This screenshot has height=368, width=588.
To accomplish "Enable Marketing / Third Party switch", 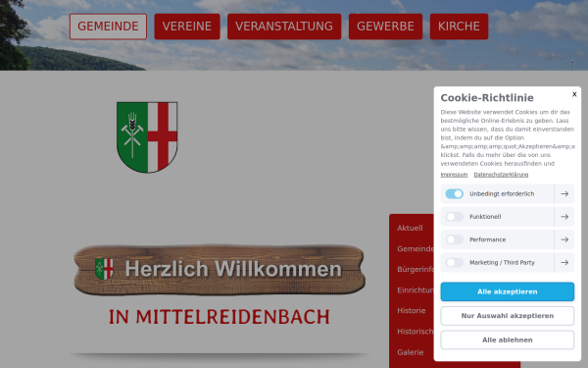I will [454, 262].
